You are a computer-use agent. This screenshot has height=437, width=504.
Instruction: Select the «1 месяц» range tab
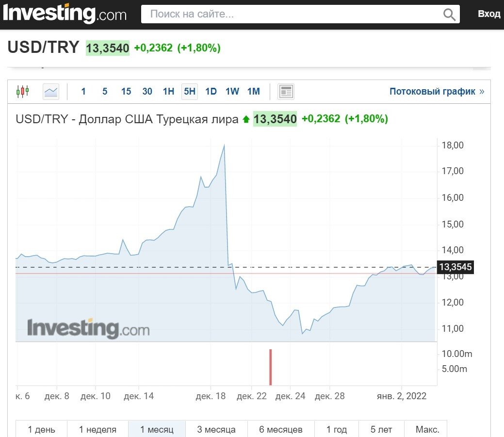click(x=157, y=429)
